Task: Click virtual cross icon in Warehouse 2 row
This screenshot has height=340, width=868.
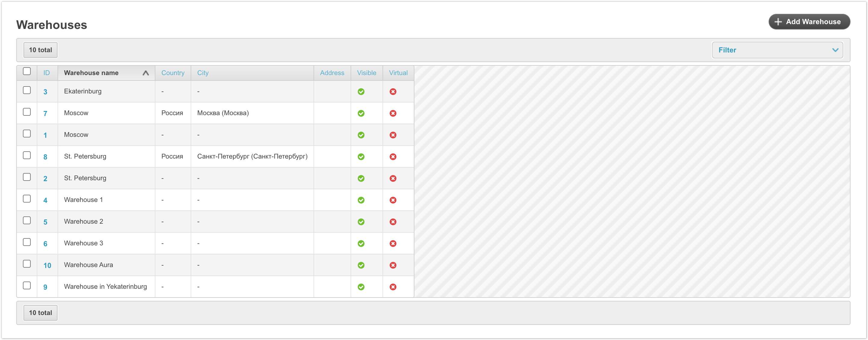Action: (x=393, y=222)
